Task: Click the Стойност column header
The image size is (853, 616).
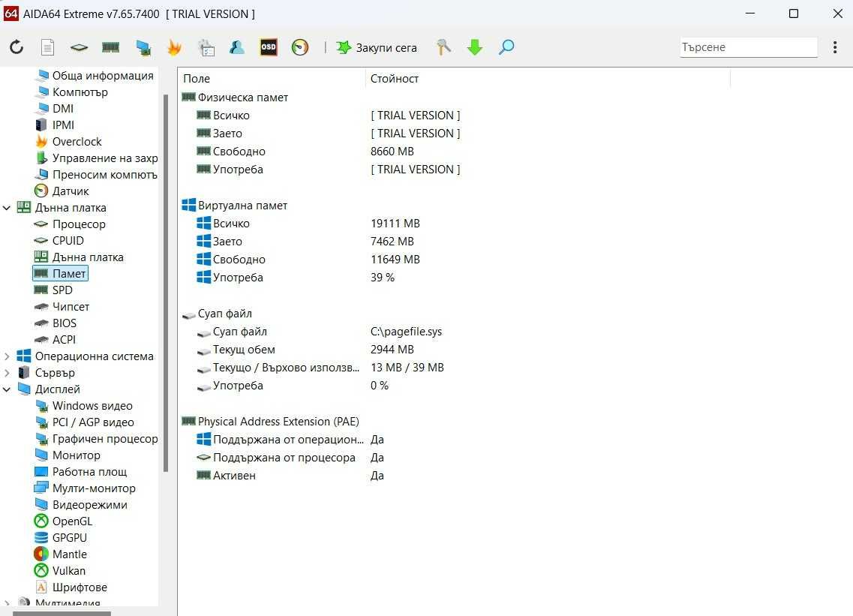Action: coord(548,78)
